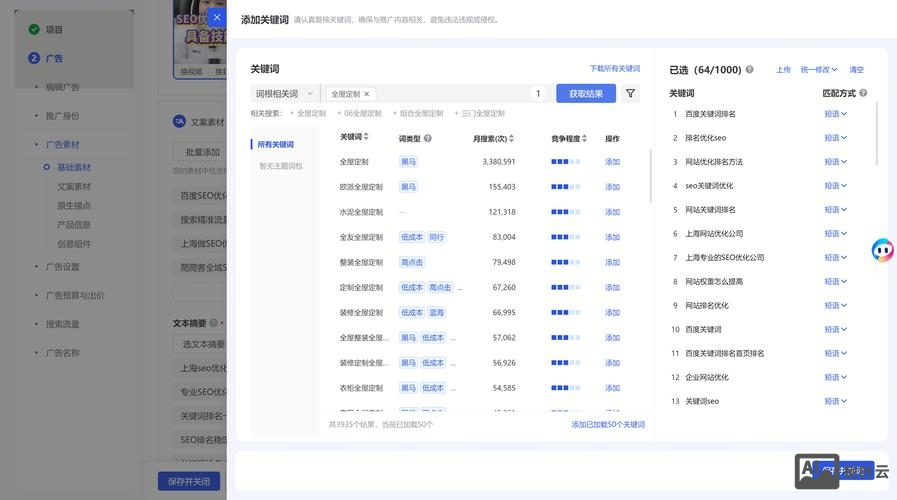897x500 pixels.
Task: Click 下载所有关键词 link
Action: tap(615, 68)
